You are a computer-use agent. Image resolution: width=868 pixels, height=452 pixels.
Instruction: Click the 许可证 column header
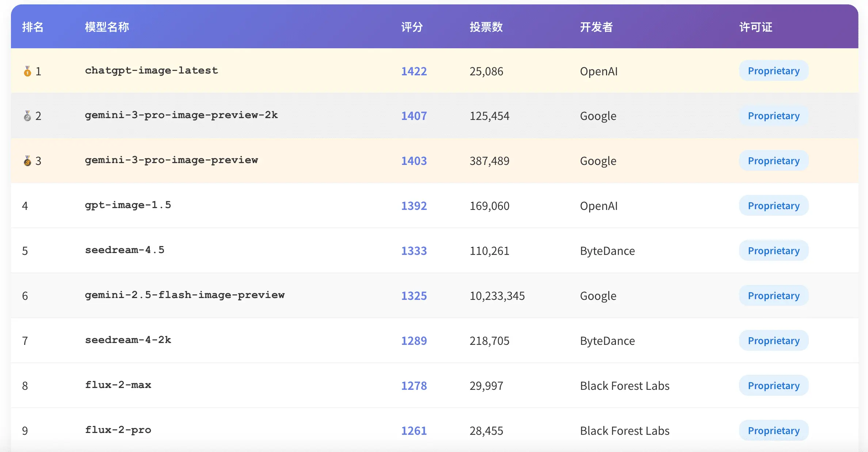pos(755,27)
